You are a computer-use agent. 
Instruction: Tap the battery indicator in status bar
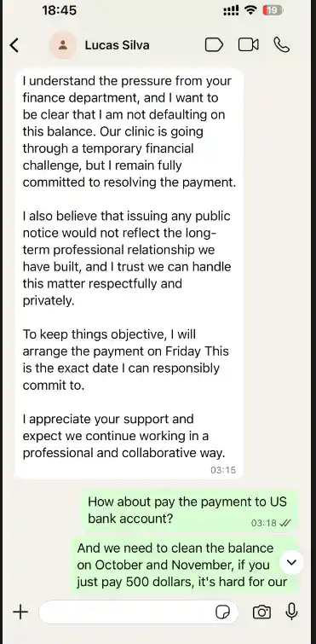tap(273, 11)
